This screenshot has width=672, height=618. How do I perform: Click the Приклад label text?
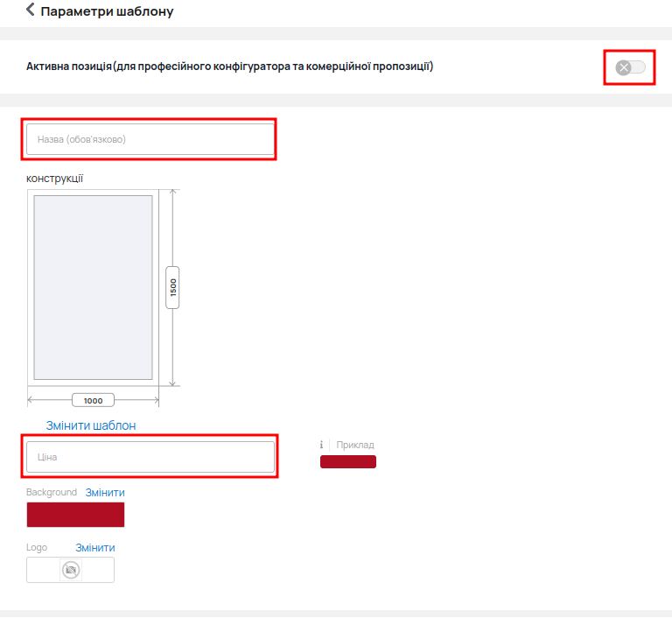[355, 445]
